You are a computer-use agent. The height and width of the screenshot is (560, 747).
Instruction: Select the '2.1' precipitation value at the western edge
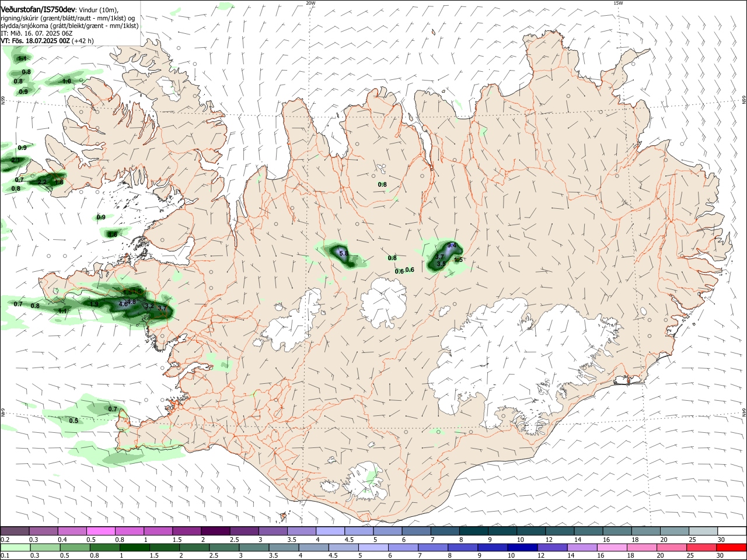tap(16, 160)
